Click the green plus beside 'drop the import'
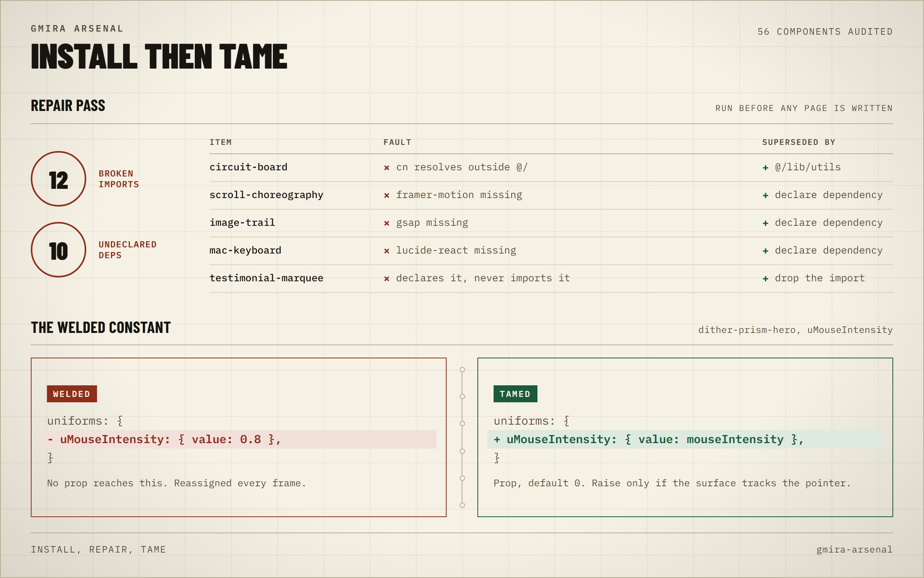 (x=765, y=279)
